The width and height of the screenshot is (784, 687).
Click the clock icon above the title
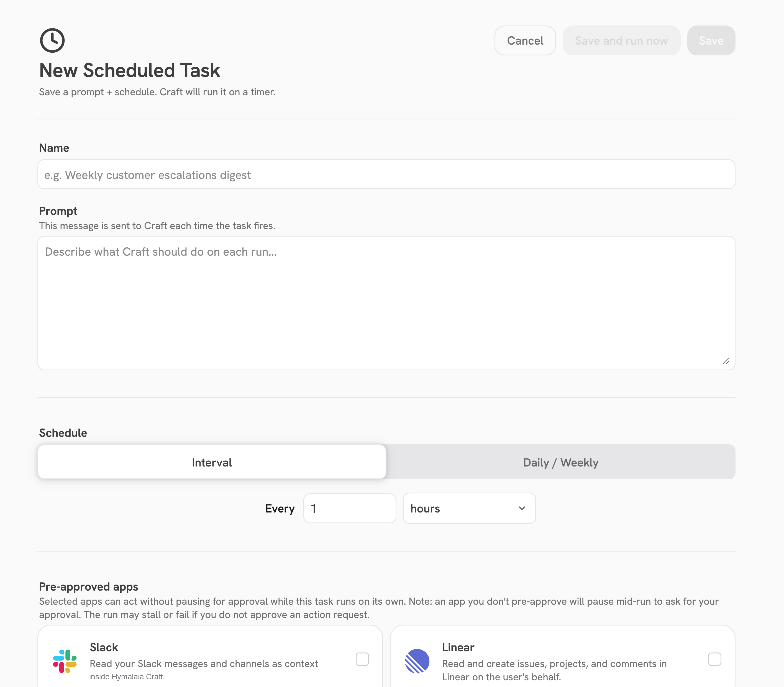[x=52, y=40]
